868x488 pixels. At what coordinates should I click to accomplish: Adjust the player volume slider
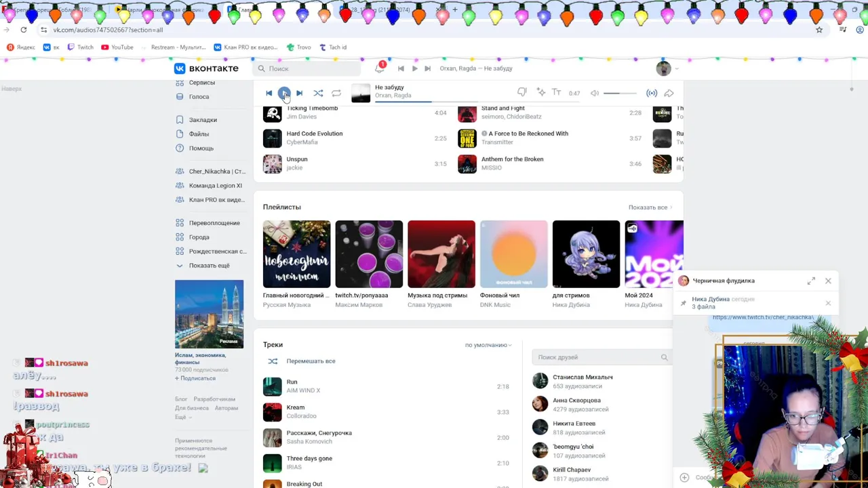point(620,93)
